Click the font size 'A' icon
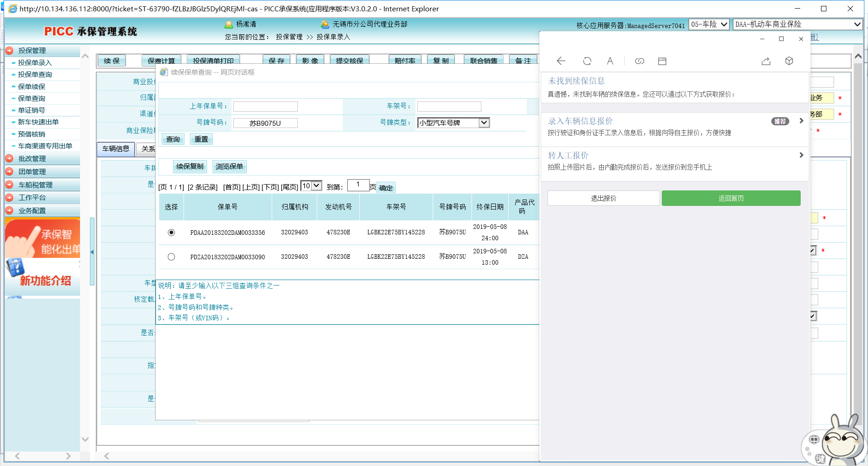The height and width of the screenshot is (466, 868). click(610, 61)
